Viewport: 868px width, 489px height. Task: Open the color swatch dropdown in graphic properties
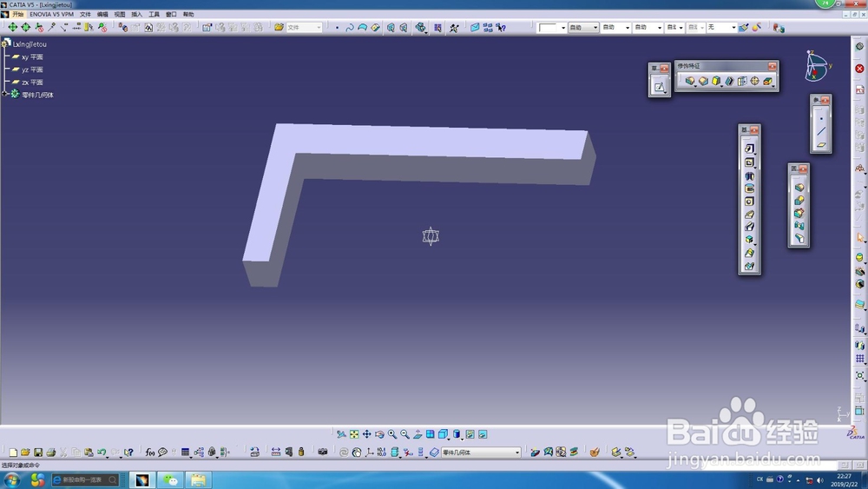pos(552,27)
